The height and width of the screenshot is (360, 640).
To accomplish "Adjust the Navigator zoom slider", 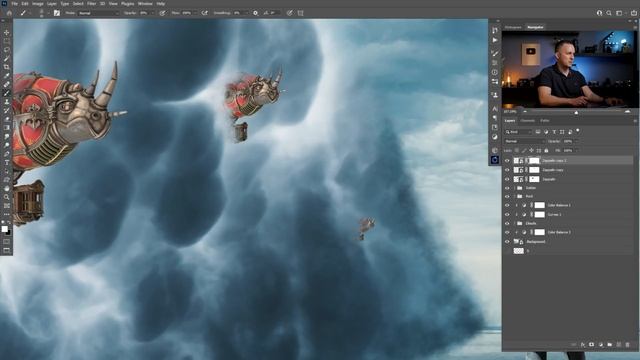I will (576, 112).
